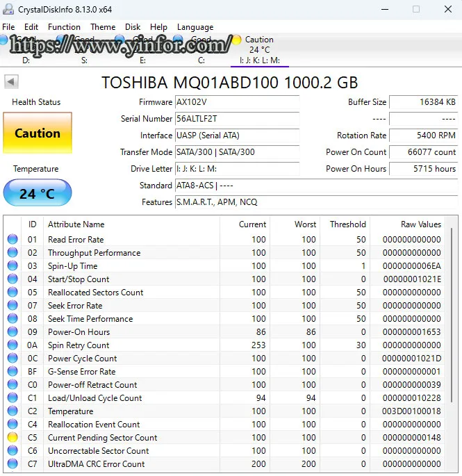Select the Current Pending Sector Count row
The image size is (462, 476).
[224, 438]
